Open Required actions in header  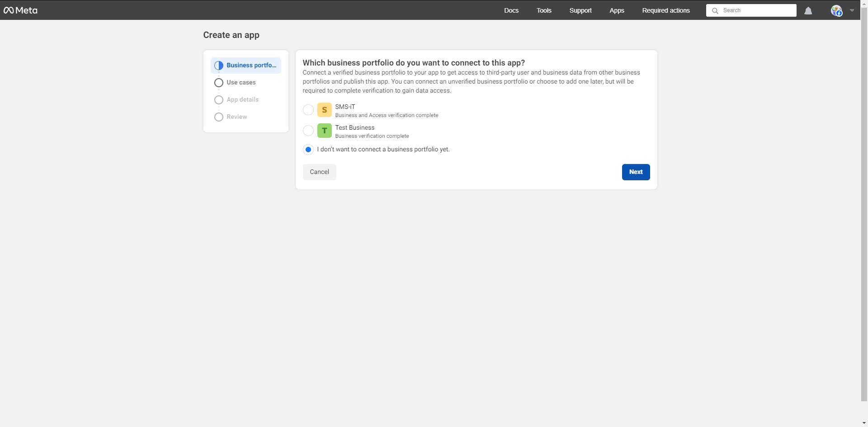[665, 10]
